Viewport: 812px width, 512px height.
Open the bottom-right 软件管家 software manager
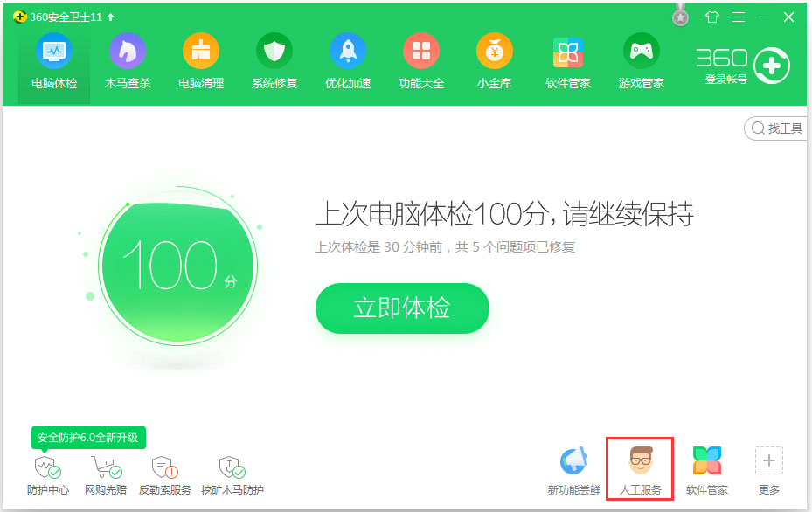(706, 469)
